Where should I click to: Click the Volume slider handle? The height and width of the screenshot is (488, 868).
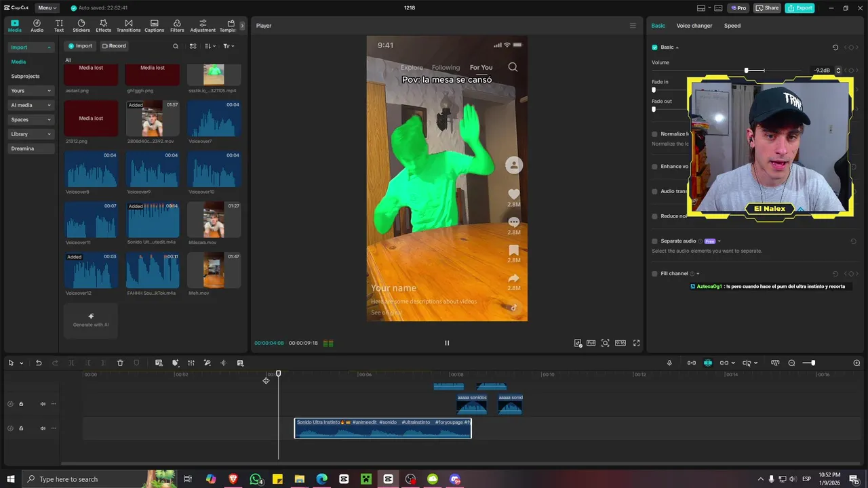point(747,70)
